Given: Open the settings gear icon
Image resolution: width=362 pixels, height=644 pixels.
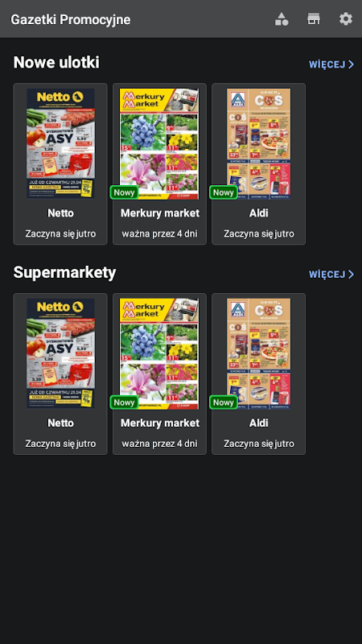Looking at the screenshot, I should tap(346, 19).
